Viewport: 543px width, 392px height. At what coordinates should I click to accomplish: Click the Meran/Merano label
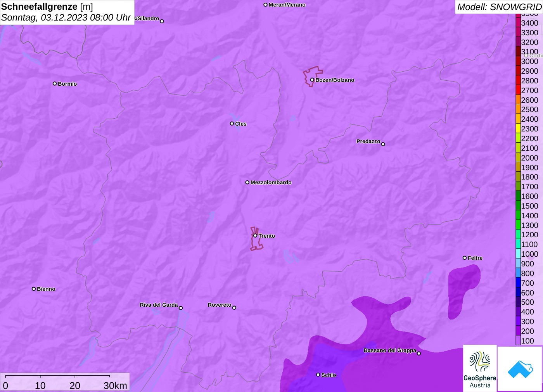tap(287, 5)
